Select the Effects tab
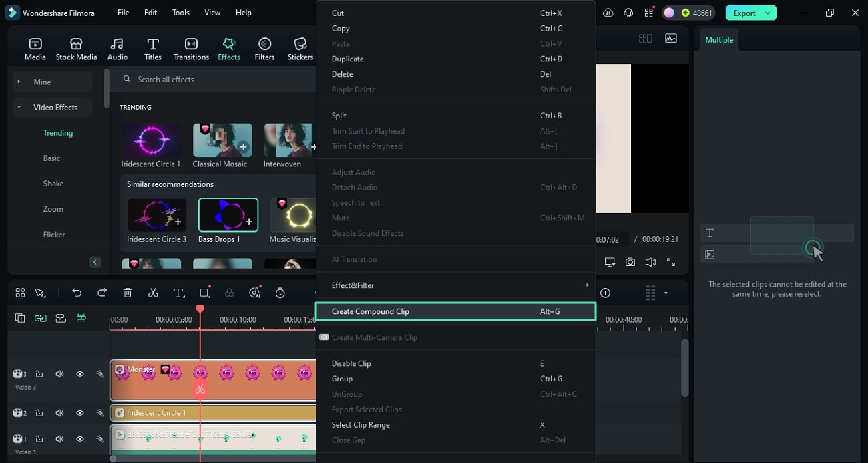Viewport: 868px width, 463px height. coord(229,49)
